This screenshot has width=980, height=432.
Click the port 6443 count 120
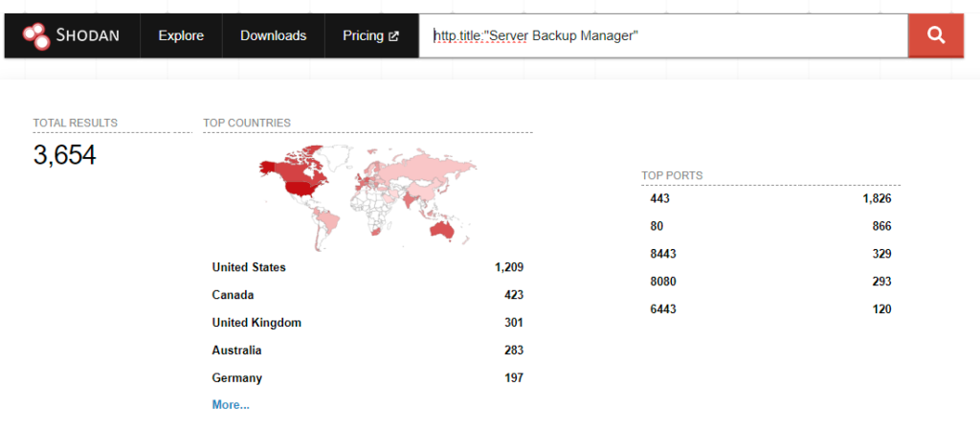[881, 308]
